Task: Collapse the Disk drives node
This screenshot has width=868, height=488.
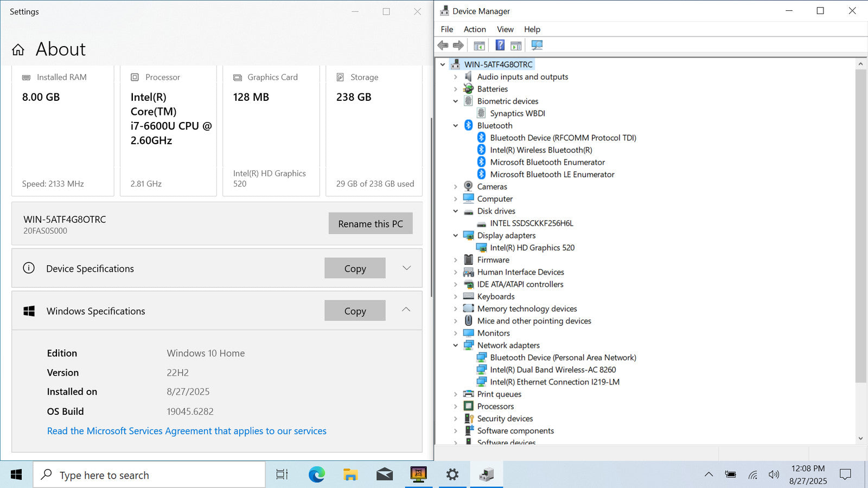Action: coord(456,211)
